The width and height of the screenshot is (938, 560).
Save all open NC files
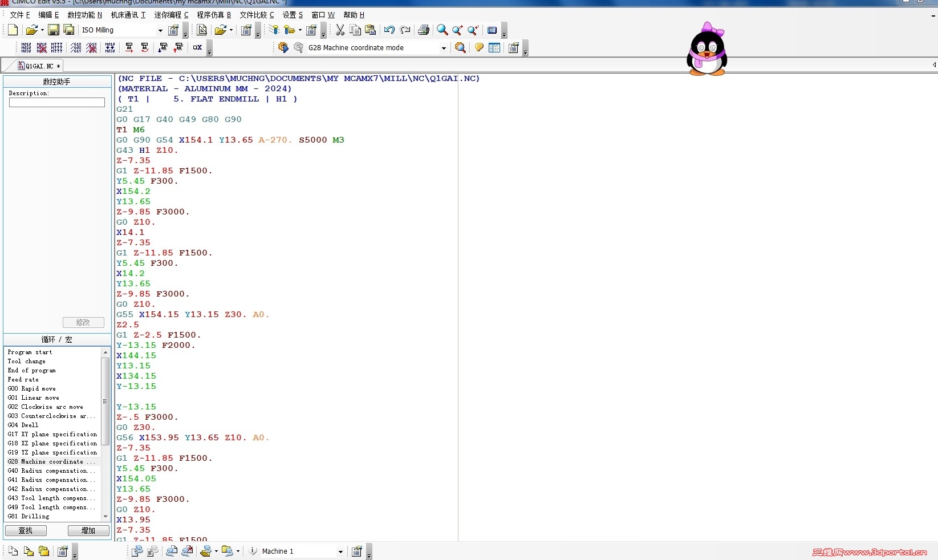pyautogui.click(x=68, y=30)
